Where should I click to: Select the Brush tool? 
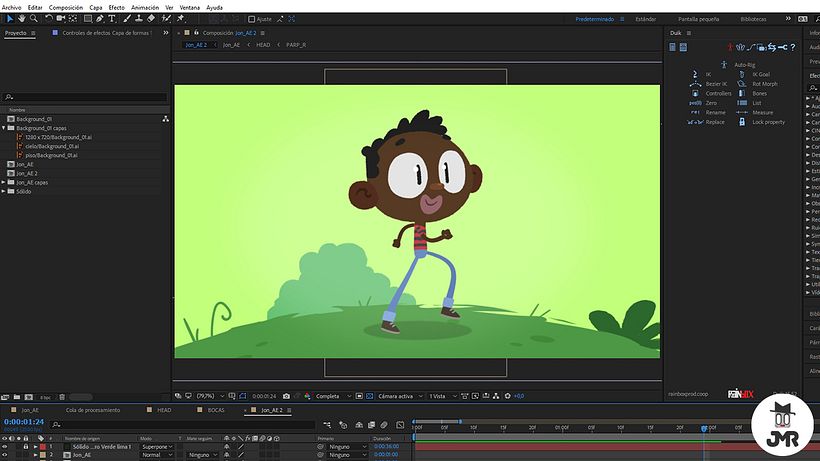[x=127, y=19]
